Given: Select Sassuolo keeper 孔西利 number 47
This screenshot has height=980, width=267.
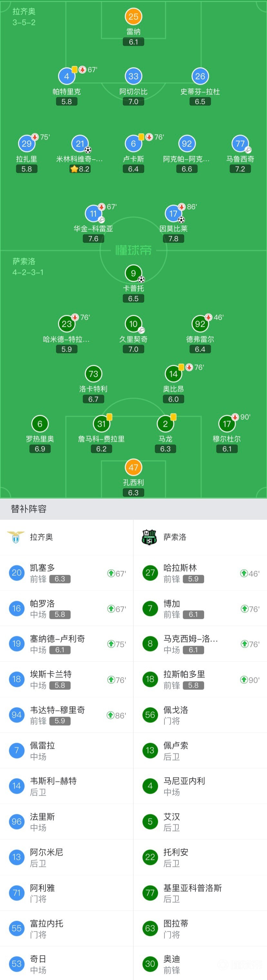Looking at the screenshot, I should pyautogui.click(x=133, y=467).
